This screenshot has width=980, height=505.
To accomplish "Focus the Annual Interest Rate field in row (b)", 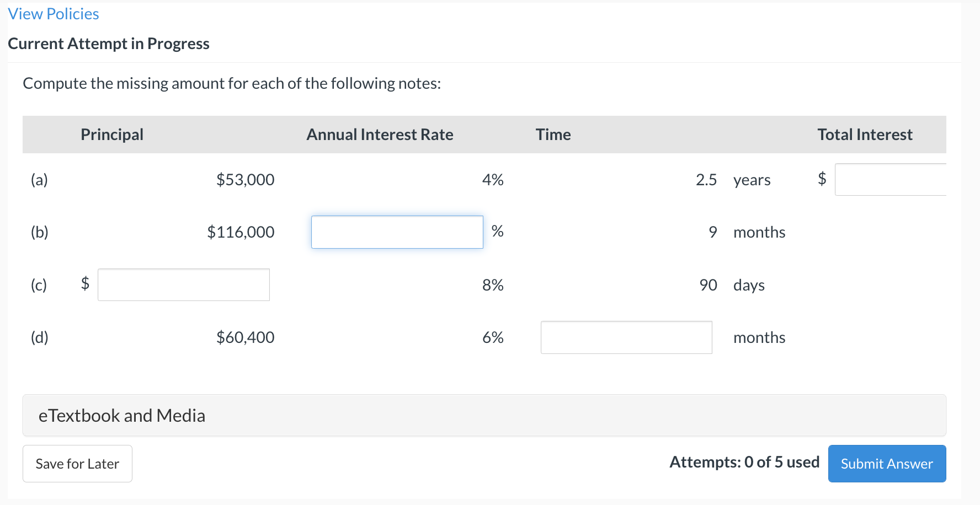I will pyautogui.click(x=397, y=232).
